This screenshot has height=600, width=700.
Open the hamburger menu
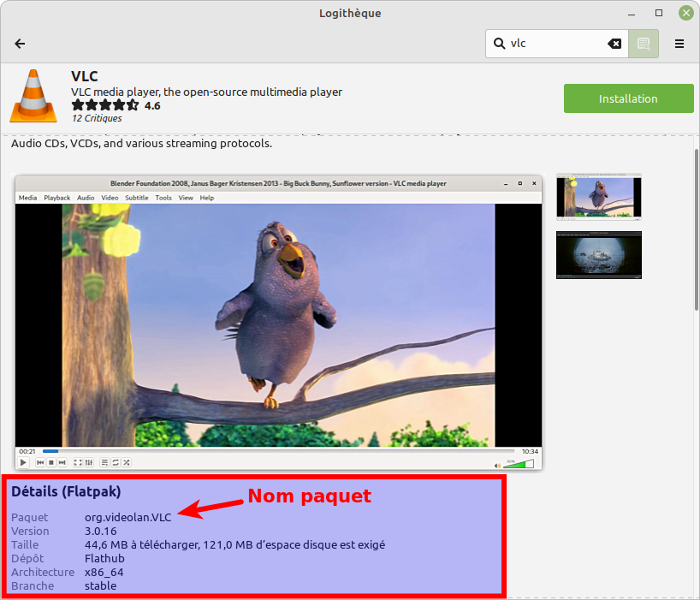coord(679,44)
